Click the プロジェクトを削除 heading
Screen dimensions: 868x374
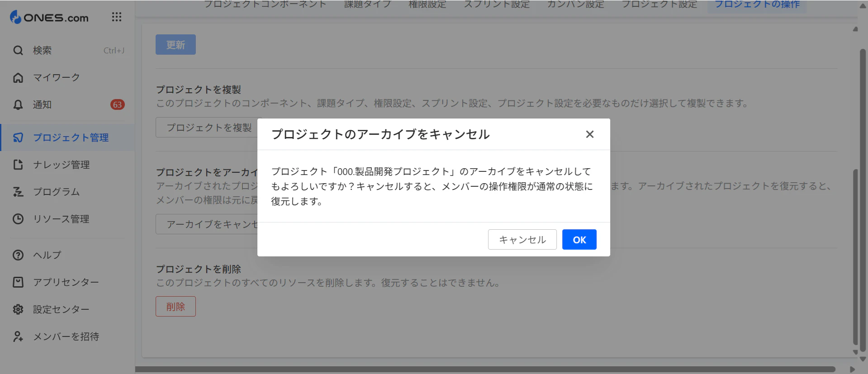tap(199, 269)
